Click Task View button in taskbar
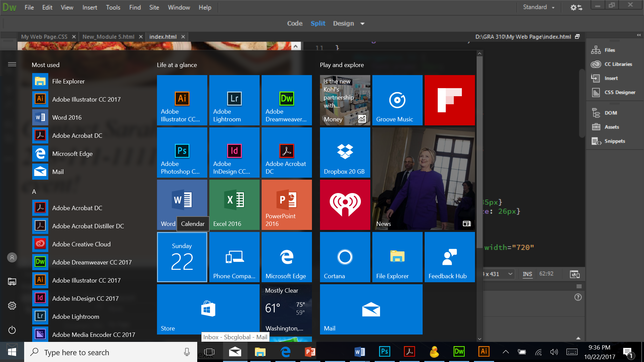644x362 pixels. point(209,352)
